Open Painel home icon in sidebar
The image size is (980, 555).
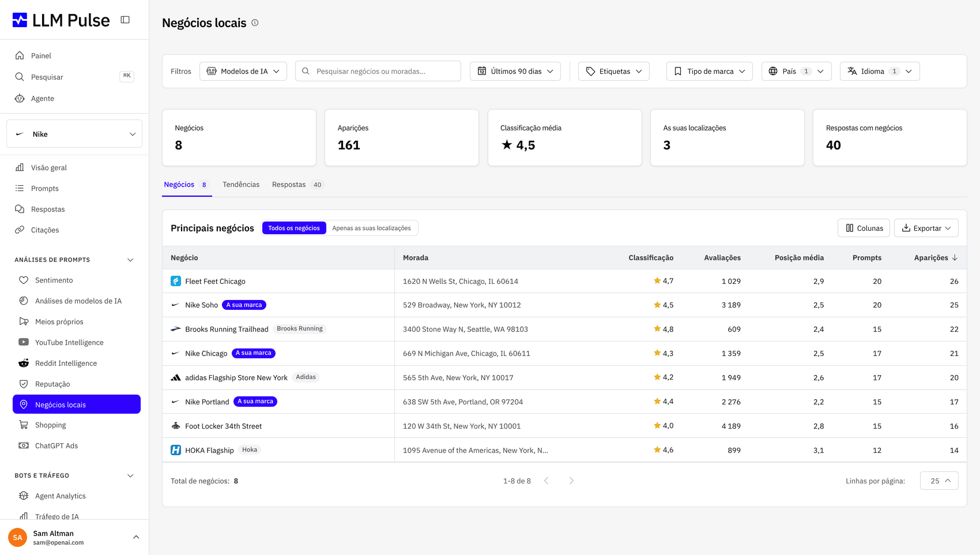[20, 55]
